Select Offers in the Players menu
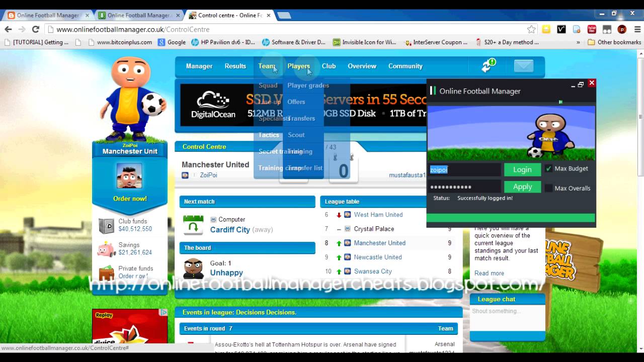 (296, 102)
